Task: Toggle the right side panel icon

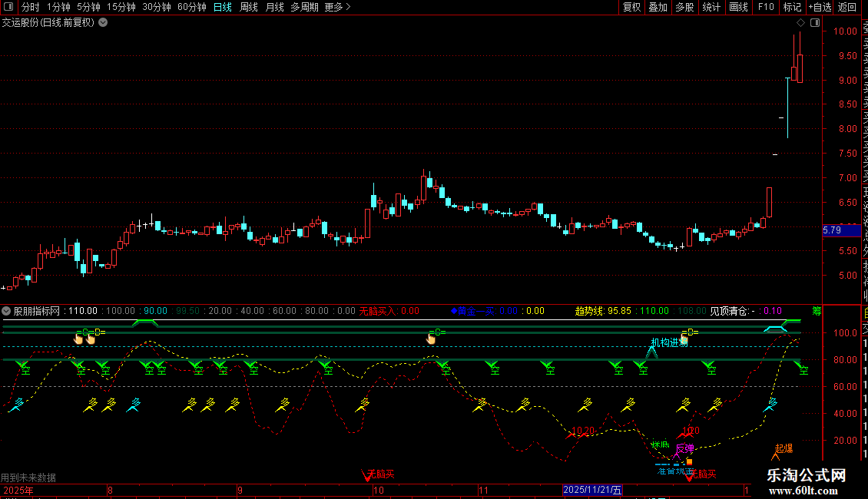Action: pos(815,23)
